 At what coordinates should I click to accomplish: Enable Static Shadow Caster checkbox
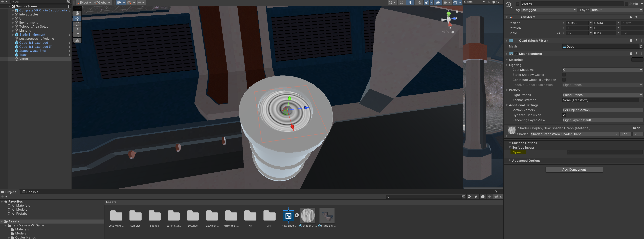(x=564, y=75)
